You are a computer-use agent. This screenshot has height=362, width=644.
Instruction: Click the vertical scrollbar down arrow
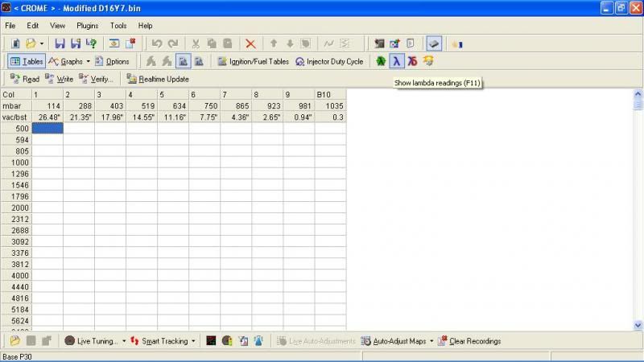click(x=638, y=325)
